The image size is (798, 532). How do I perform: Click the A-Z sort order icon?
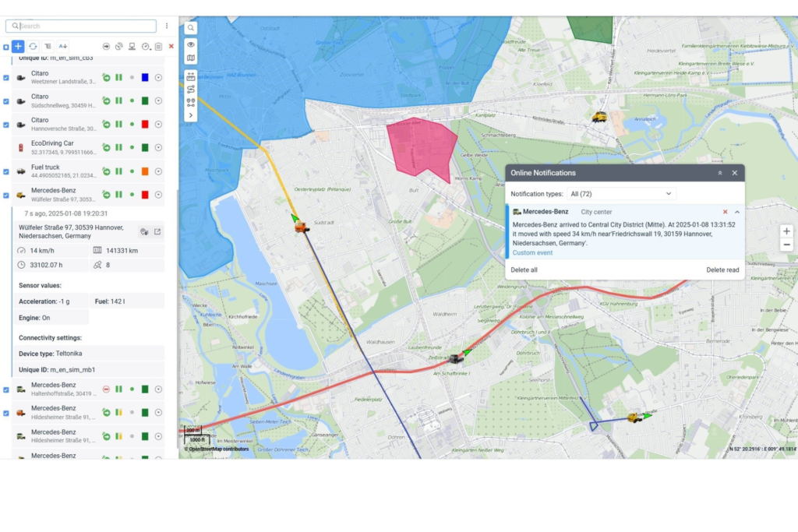[63, 47]
